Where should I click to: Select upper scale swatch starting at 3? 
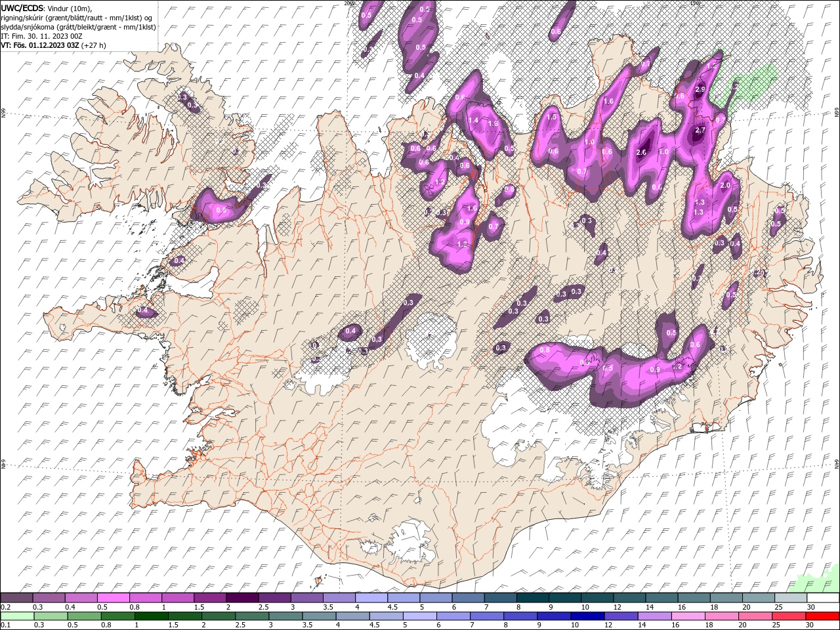(x=307, y=598)
